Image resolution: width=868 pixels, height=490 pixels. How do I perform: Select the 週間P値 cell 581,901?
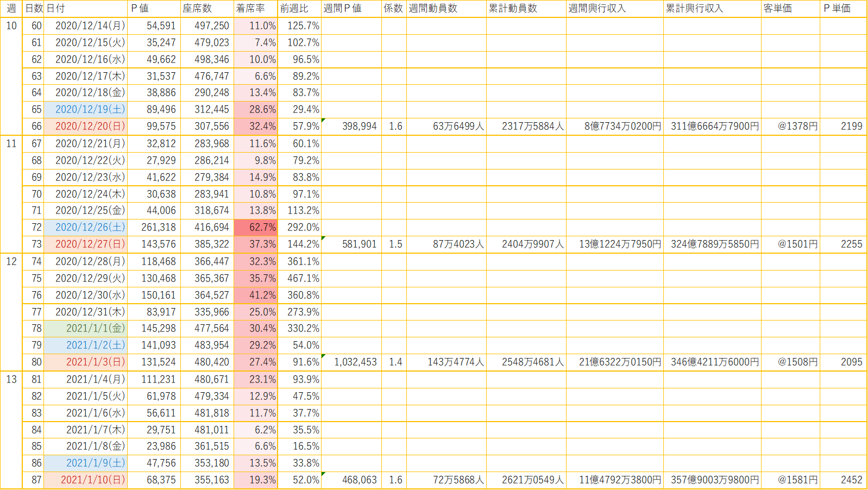point(351,244)
